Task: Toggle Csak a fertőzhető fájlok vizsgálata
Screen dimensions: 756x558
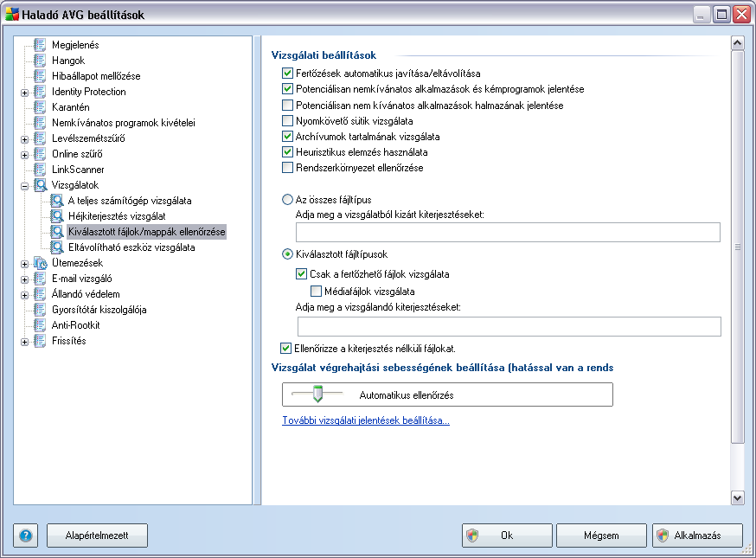Action: (x=301, y=274)
